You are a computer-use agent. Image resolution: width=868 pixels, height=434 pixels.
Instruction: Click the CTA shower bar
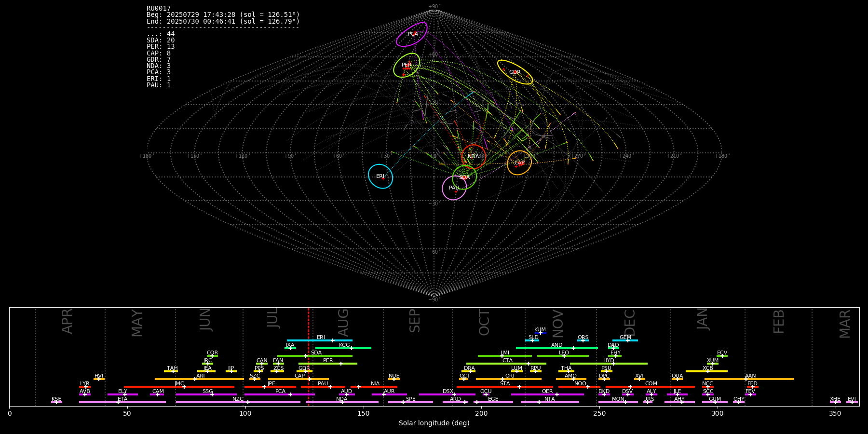pos(506,364)
